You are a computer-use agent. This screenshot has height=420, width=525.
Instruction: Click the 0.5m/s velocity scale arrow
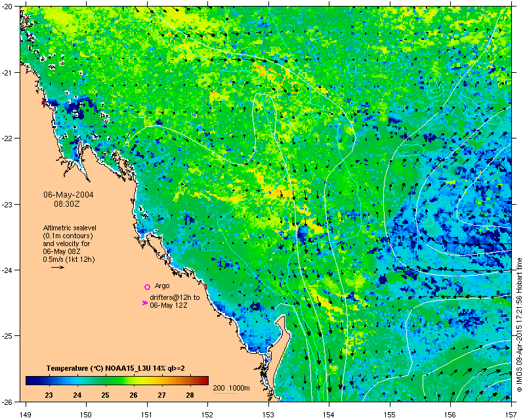click(58, 267)
